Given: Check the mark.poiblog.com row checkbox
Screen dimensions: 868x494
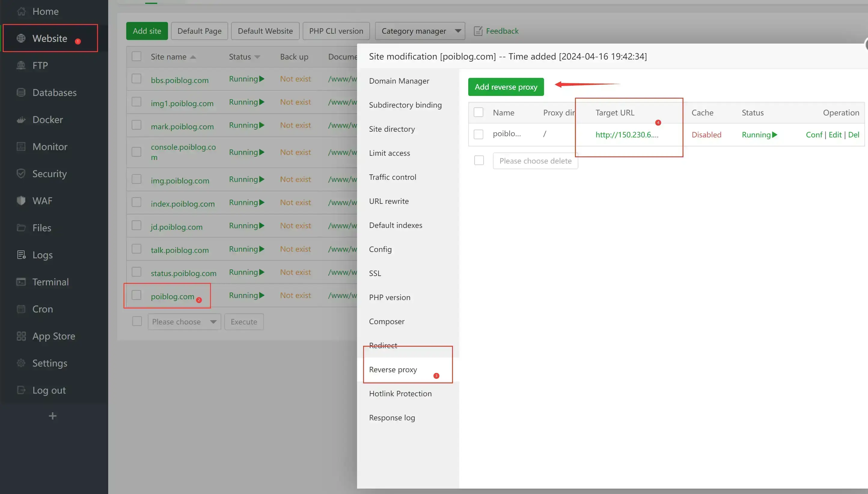Looking at the screenshot, I should tap(136, 125).
